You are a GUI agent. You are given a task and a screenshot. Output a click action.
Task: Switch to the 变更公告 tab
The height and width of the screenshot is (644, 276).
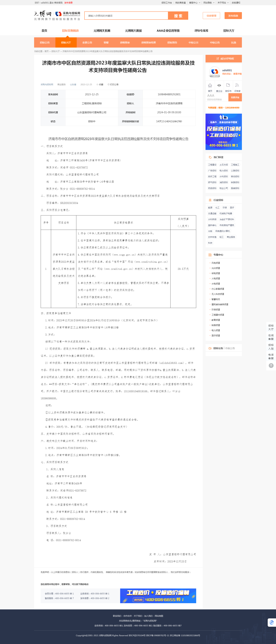pos(87,43)
